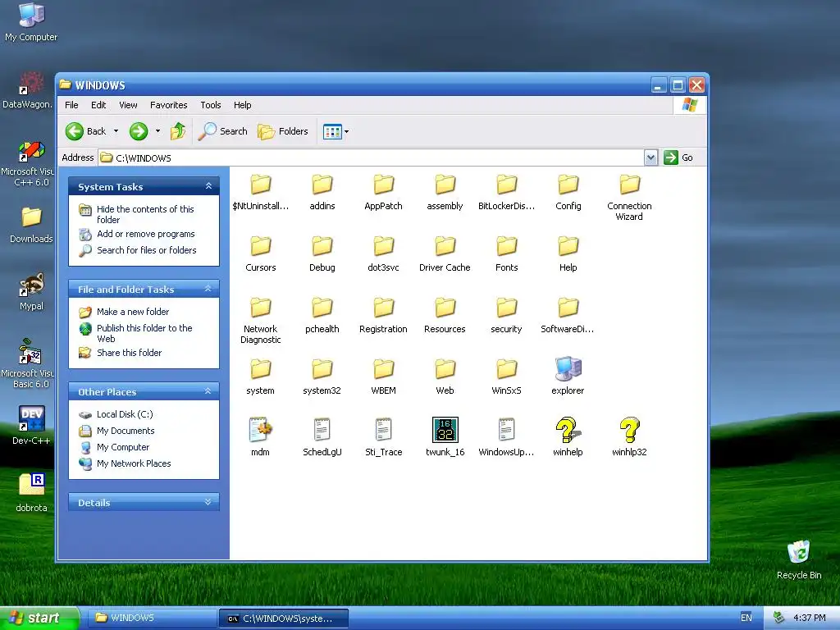The height and width of the screenshot is (630, 840).
Task: Click the Go button
Action: (678, 157)
